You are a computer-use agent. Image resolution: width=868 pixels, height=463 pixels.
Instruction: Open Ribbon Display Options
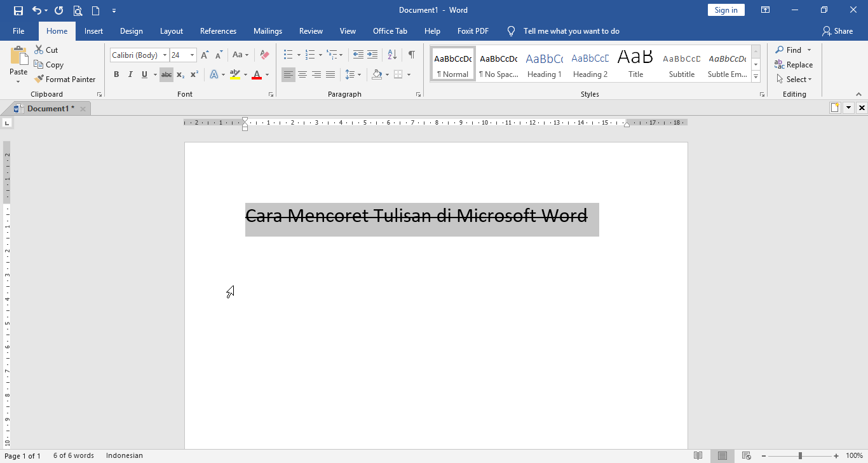click(x=766, y=10)
